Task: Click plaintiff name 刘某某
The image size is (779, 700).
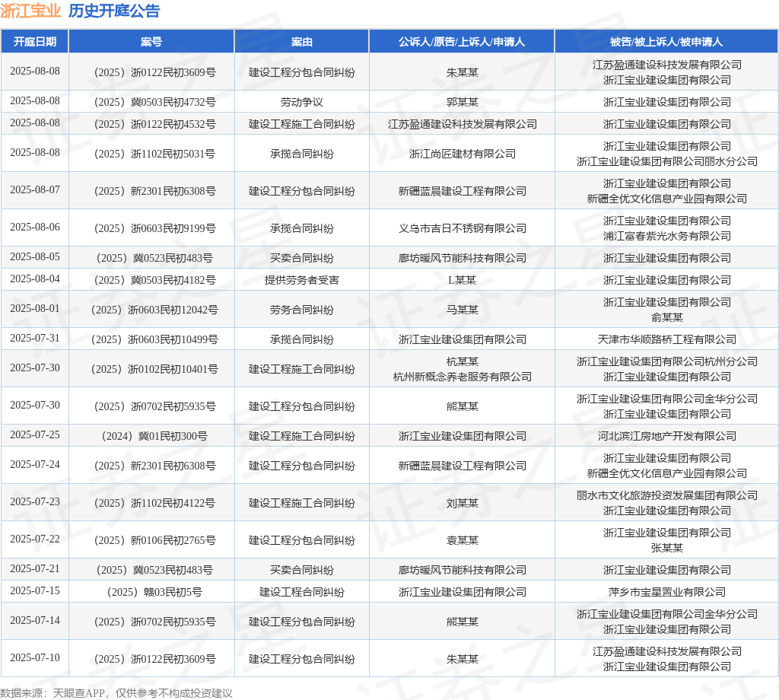Action: (x=462, y=503)
